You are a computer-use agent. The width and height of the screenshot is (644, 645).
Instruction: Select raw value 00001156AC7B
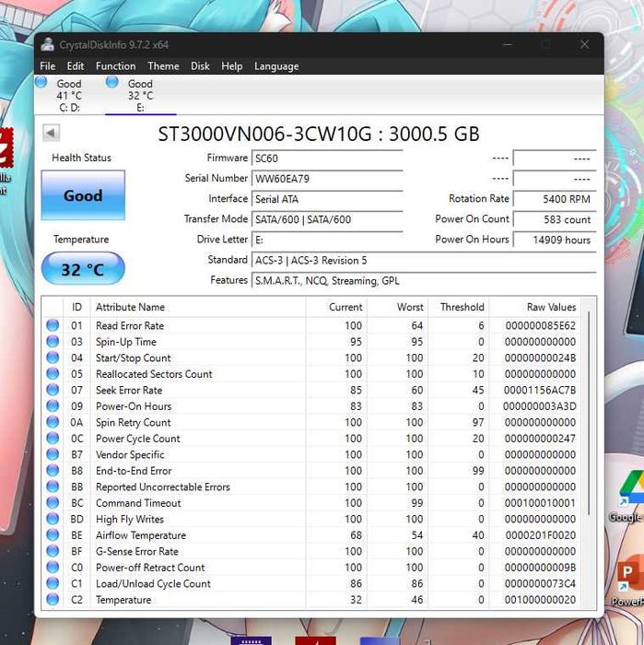pos(540,390)
